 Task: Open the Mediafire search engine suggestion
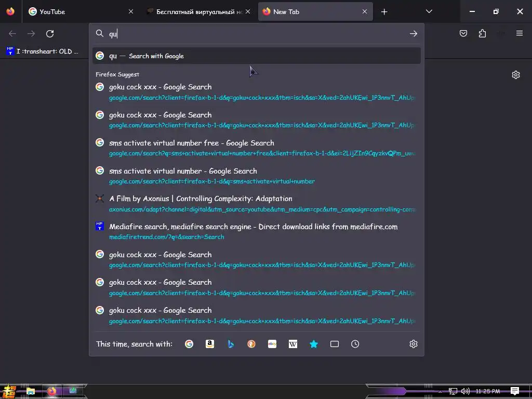[257, 231]
